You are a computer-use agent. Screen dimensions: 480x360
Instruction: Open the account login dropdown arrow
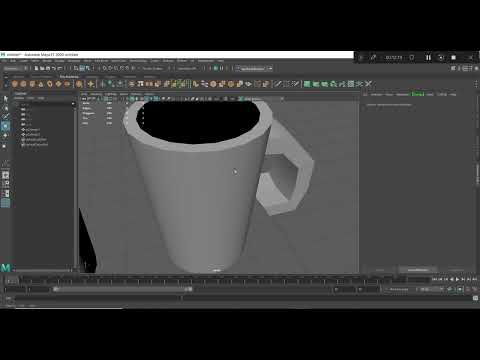[270, 68]
